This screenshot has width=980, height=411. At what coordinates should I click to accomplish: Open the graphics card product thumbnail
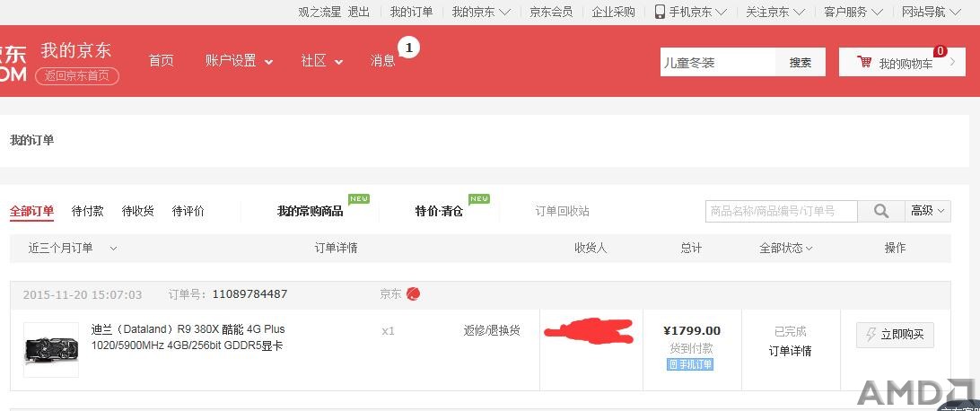click(51, 350)
